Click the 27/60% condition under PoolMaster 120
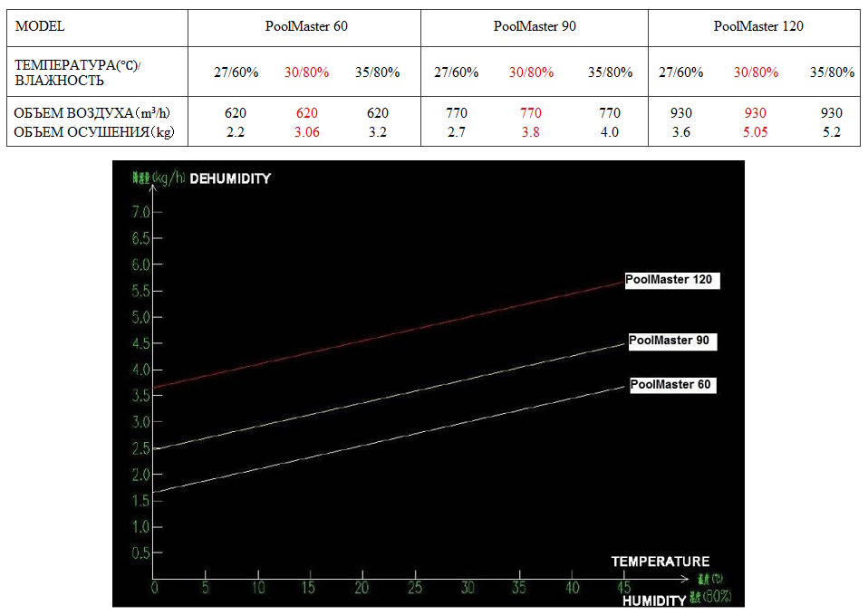The width and height of the screenshot is (868, 615). pos(680,72)
